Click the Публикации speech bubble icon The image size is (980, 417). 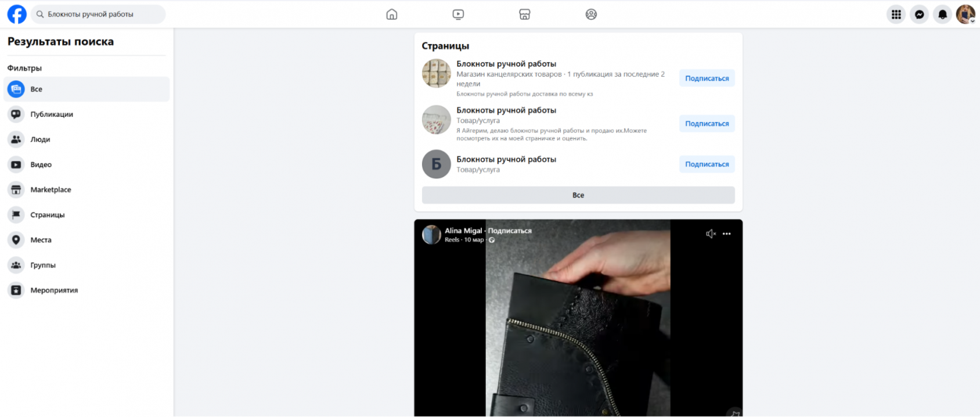coord(16,114)
